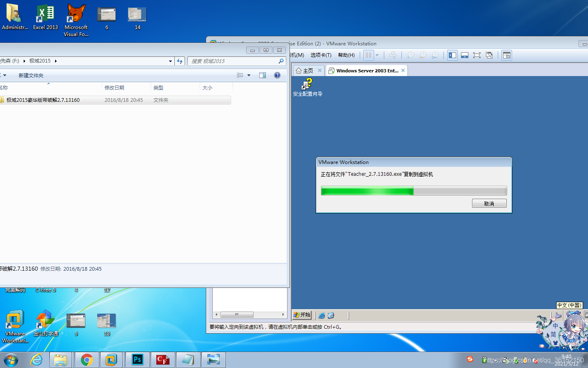Click the scrollbar right arrow in VMware library pane
The image size is (588, 368).
tap(283, 314)
